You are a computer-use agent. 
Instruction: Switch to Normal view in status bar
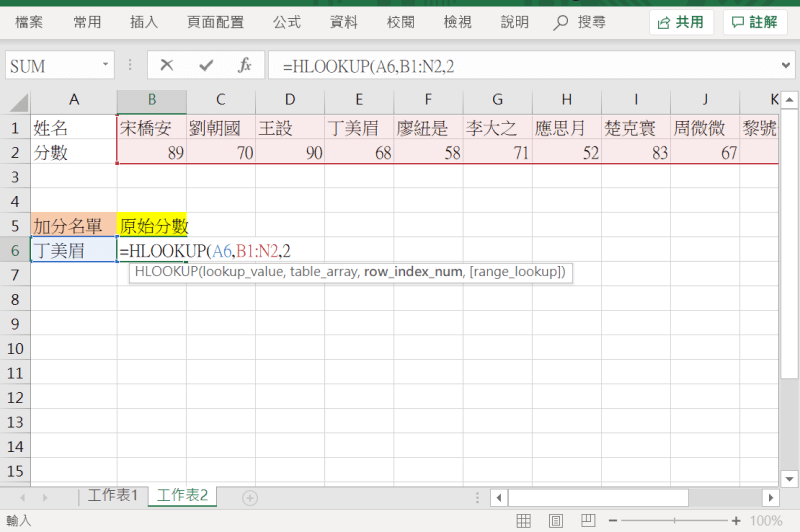[522, 521]
